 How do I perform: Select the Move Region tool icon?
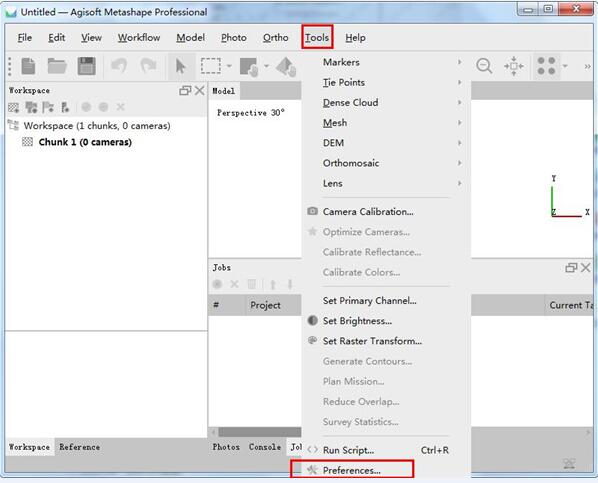coord(249,67)
